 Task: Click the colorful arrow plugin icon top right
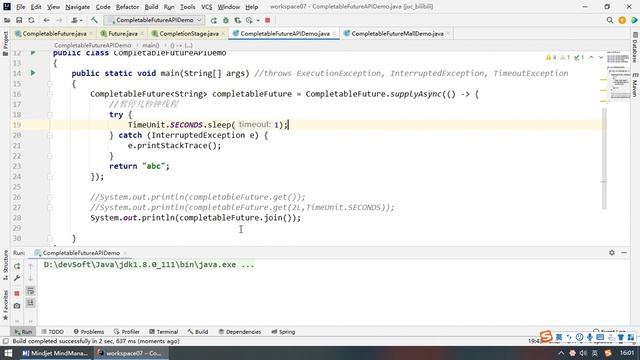click(x=634, y=20)
